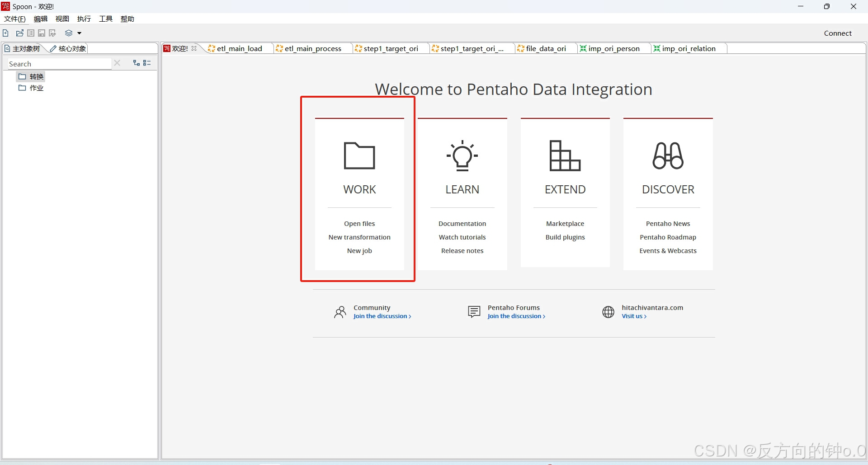Click the Spoon application icon in the title bar
868x465 pixels.
5,6
